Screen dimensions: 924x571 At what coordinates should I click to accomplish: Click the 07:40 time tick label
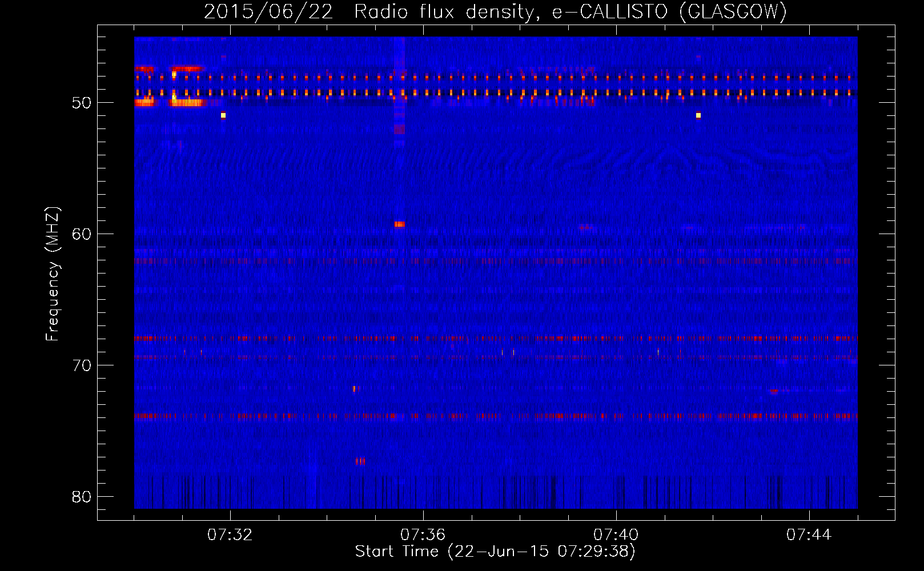coord(616,535)
